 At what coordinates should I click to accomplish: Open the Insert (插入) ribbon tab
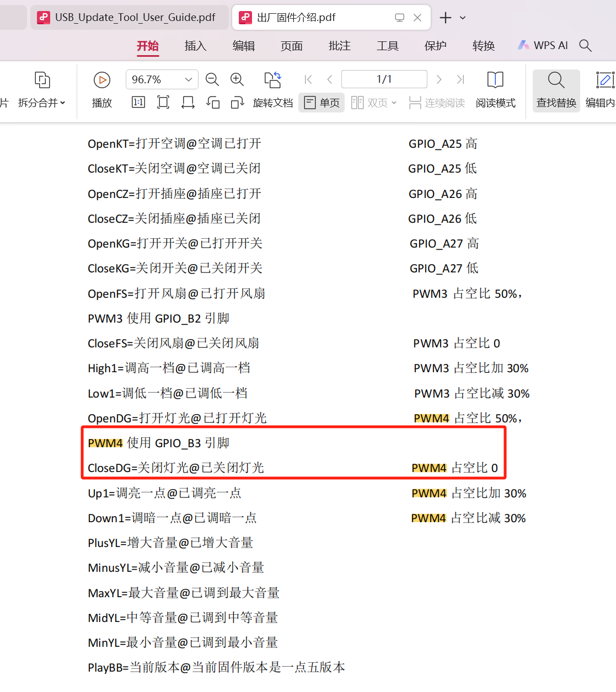[x=195, y=46]
